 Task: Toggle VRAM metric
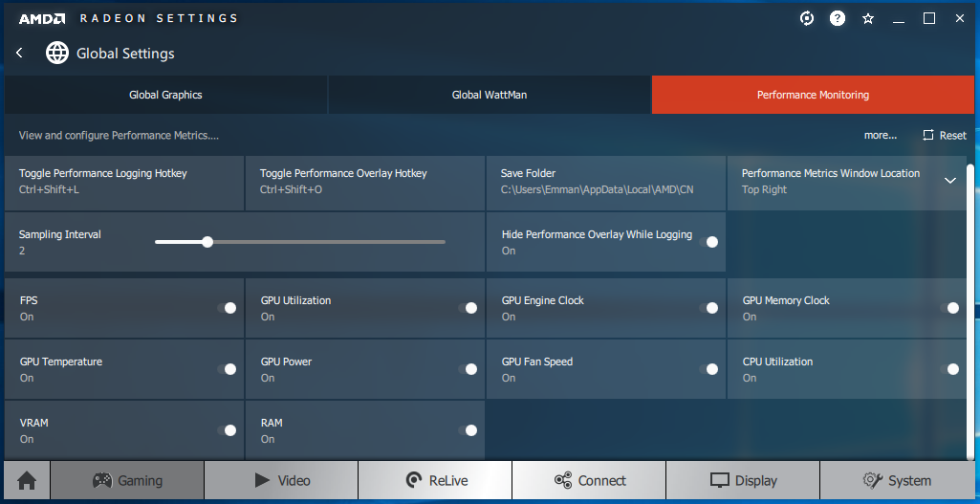pyautogui.click(x=227, y=430)
